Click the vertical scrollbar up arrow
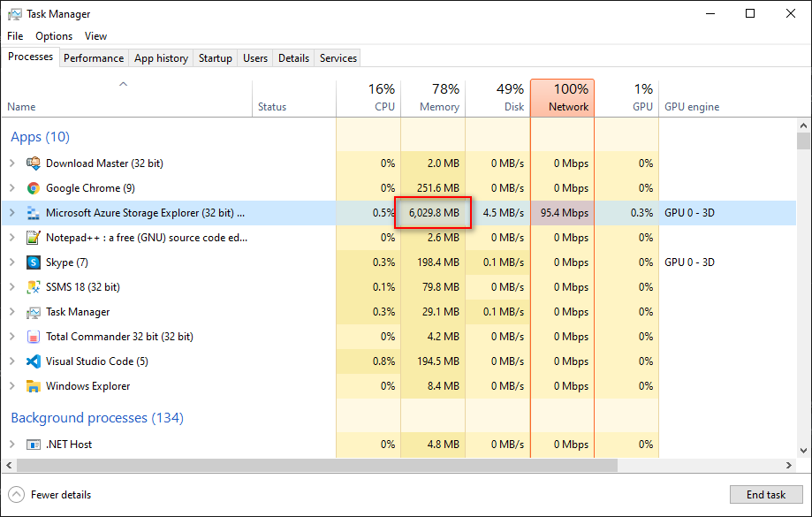Image resolution: width=812 pixels, height=517 pixels. point(803,125)
